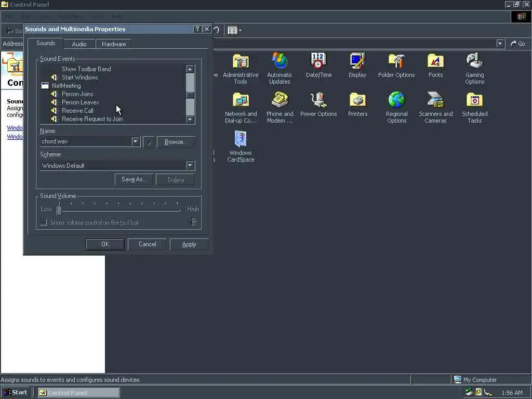The width and height of the screenshot is (532, 399).
Task: Select Receive Call event
Action: point(77,111)
